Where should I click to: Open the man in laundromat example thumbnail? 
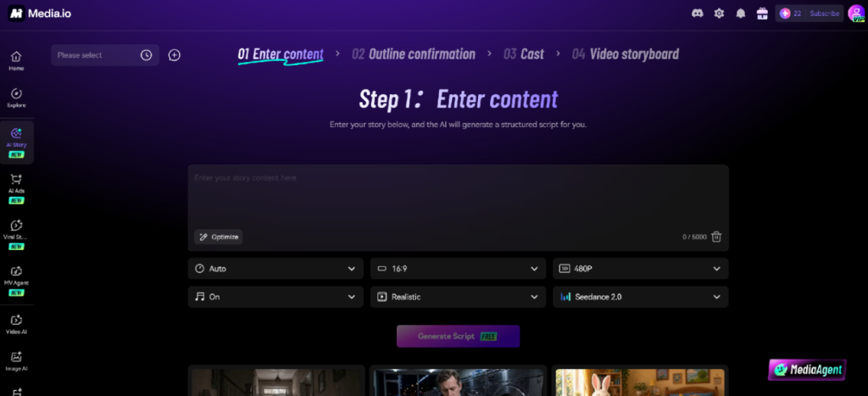(458, 382)
